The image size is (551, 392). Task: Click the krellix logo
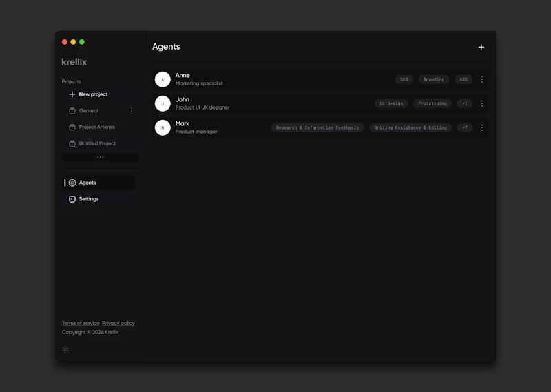click(74, 62)
